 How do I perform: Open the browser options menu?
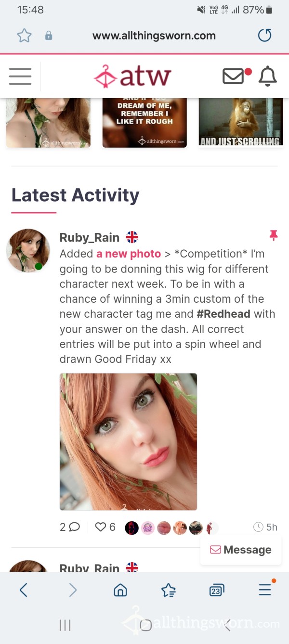coord(265,589)
